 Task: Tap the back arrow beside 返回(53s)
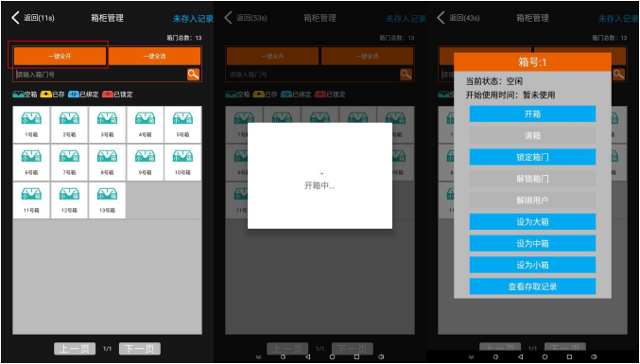point(229,18)
